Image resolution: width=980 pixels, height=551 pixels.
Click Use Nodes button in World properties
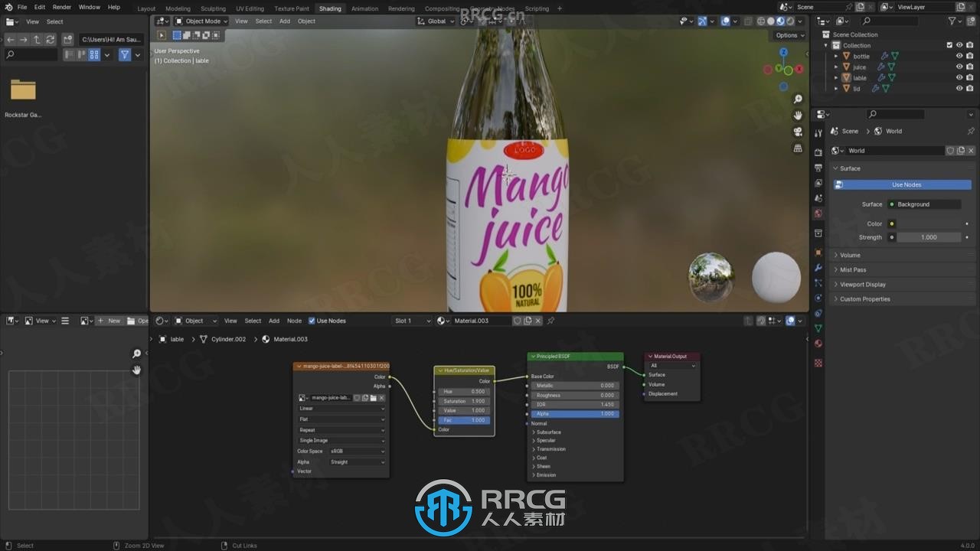(903, 184)
